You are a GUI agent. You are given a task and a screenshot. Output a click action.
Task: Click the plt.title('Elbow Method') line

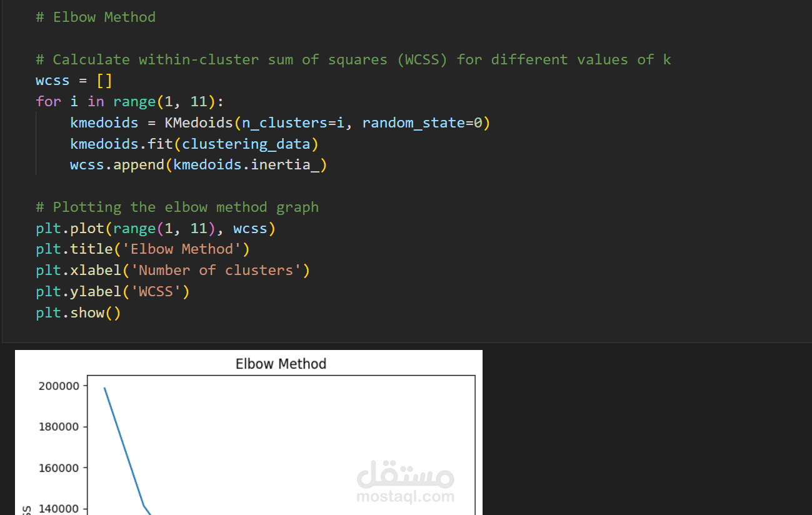click(143, 249)
